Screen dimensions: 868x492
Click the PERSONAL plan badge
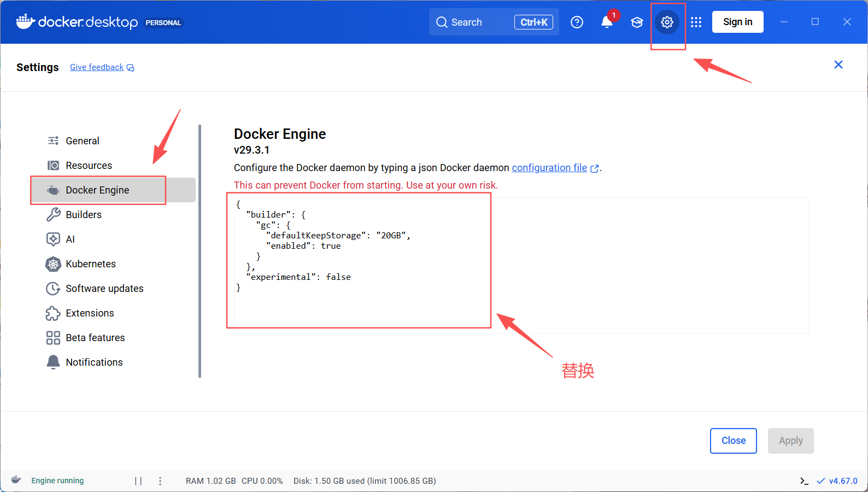[163, 22]
